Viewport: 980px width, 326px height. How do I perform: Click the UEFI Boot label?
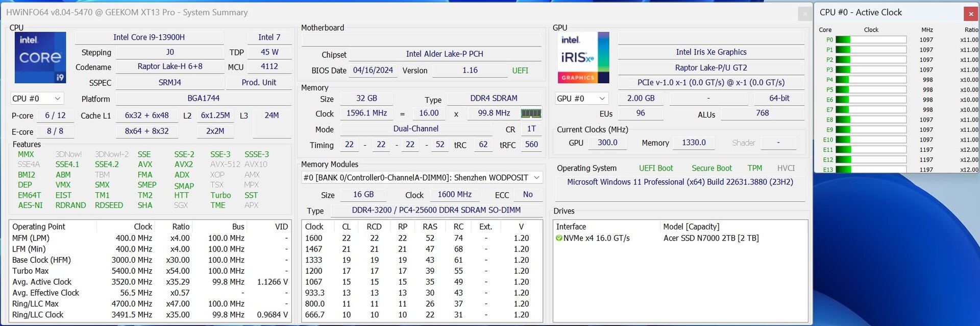[x=656, y=168]
